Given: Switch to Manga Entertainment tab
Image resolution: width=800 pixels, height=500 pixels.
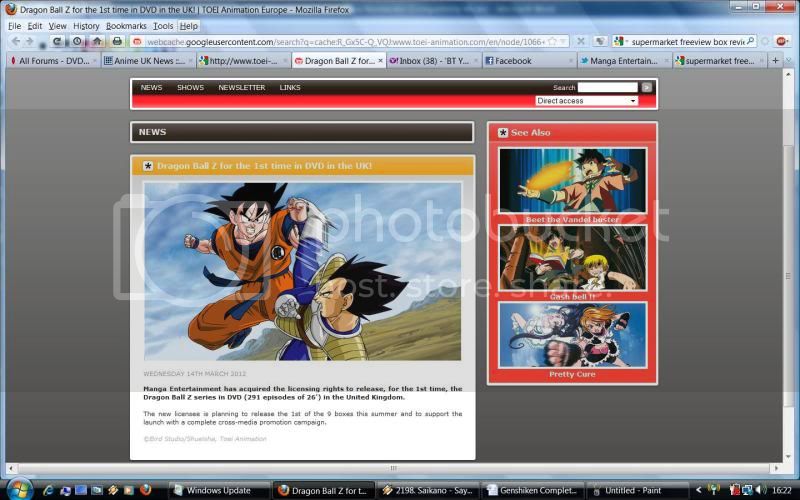Looking at the screenshot, I should click(624, 61).
